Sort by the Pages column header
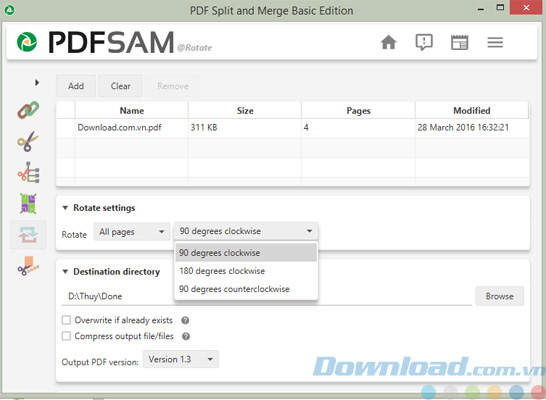The height and width of the screenshot is (400, 546). click(358, 111)
